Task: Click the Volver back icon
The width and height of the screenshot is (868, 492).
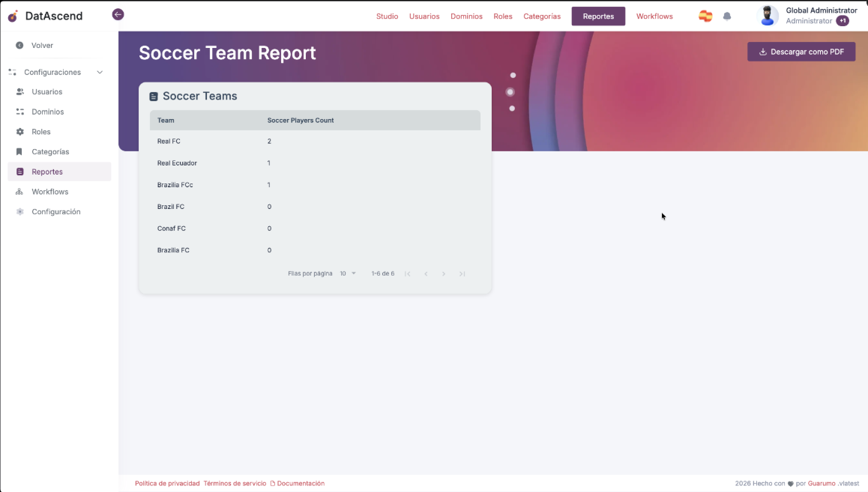Action: click(x=19, y=46)
